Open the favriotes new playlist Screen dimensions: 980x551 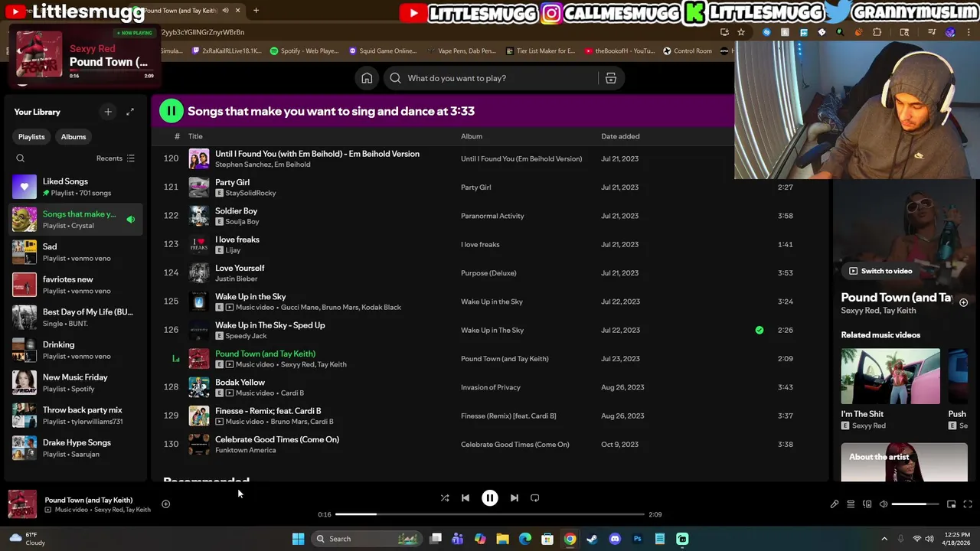pyautogui.click(x=74, y=285)
